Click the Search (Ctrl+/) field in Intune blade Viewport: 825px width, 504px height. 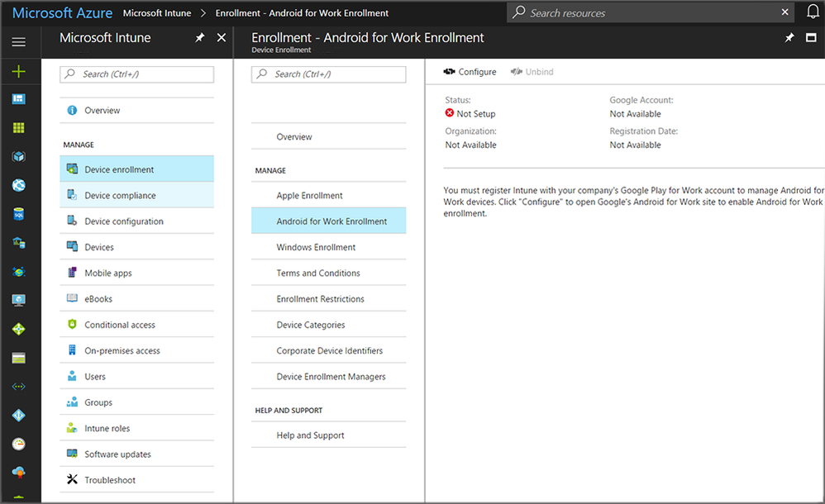(x=136, y=74)
